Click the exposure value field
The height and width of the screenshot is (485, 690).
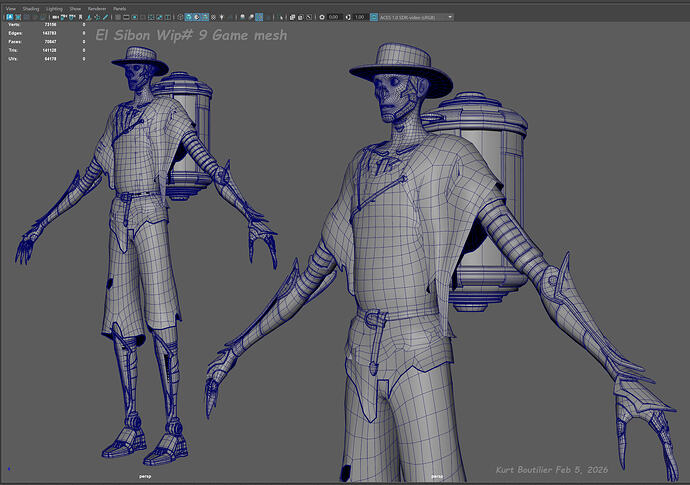[333, 17]
